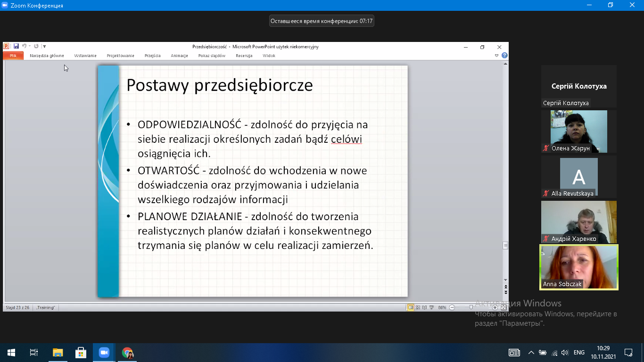
Task: Save the presentation with the floppy disk icon
Action: pyautogui.click(x=16, y=46)
